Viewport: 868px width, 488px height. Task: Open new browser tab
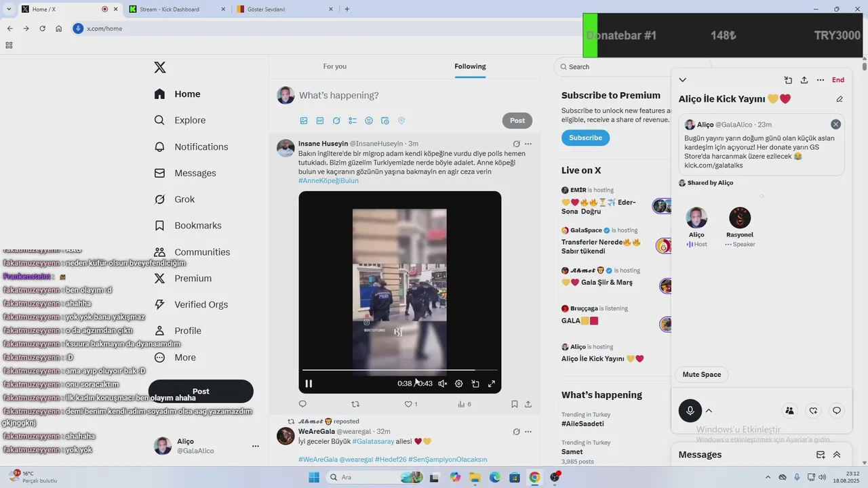347,9
